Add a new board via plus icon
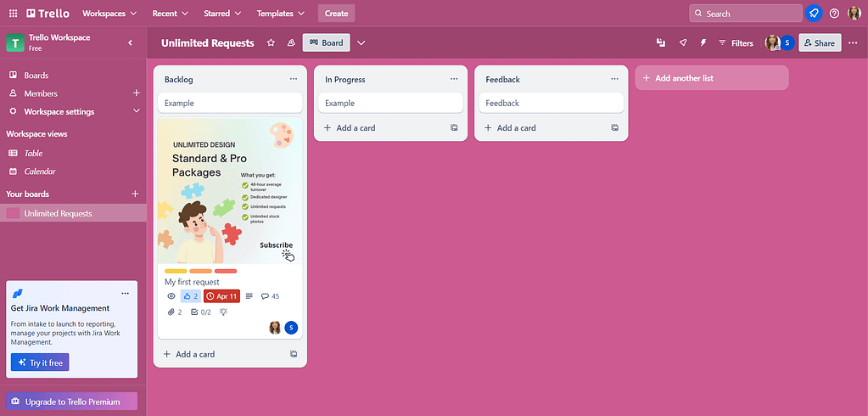The height and width of the screenshot is (416, 868). click(x=135, y=194)
